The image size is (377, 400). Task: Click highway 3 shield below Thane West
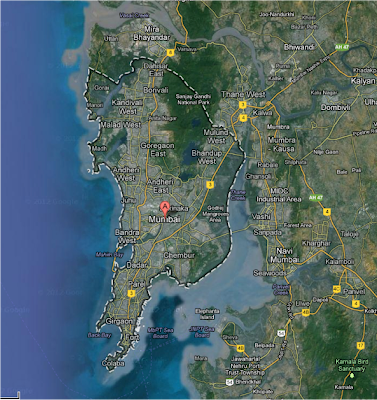(x=243, y=105)
